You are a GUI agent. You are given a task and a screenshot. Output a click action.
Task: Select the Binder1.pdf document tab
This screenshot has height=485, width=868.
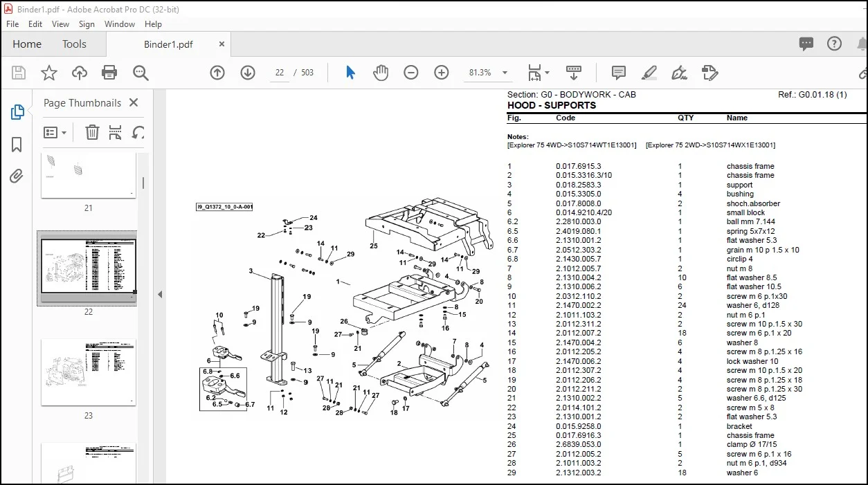pyautogui.click(x=168, y=44)
